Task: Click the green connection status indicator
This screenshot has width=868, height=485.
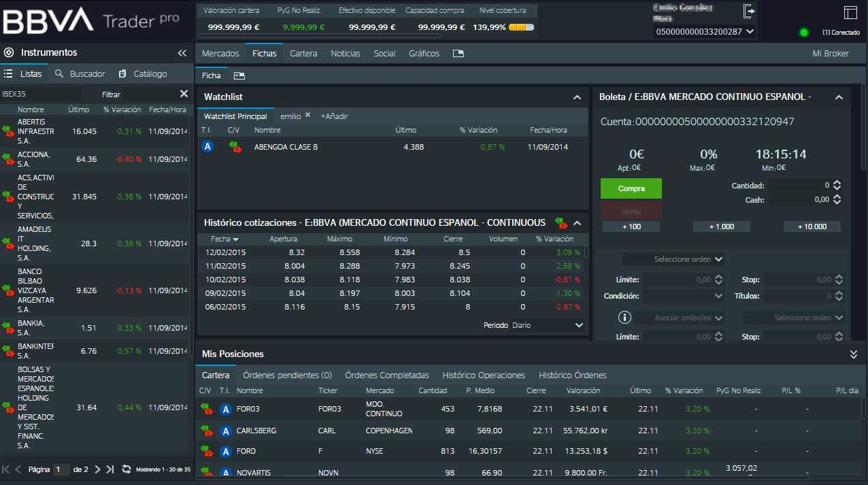Action: (x=804, y=32)
